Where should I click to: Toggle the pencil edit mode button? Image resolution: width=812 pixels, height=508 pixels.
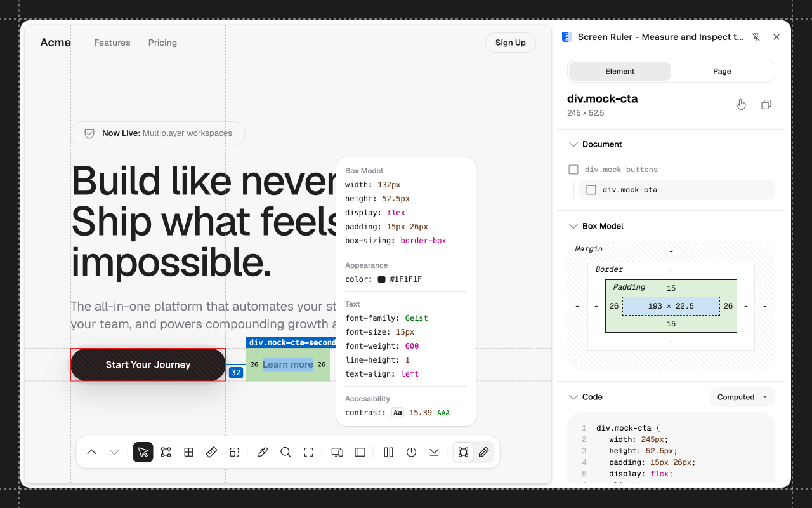pyautogui.click(x=484, y=452)
